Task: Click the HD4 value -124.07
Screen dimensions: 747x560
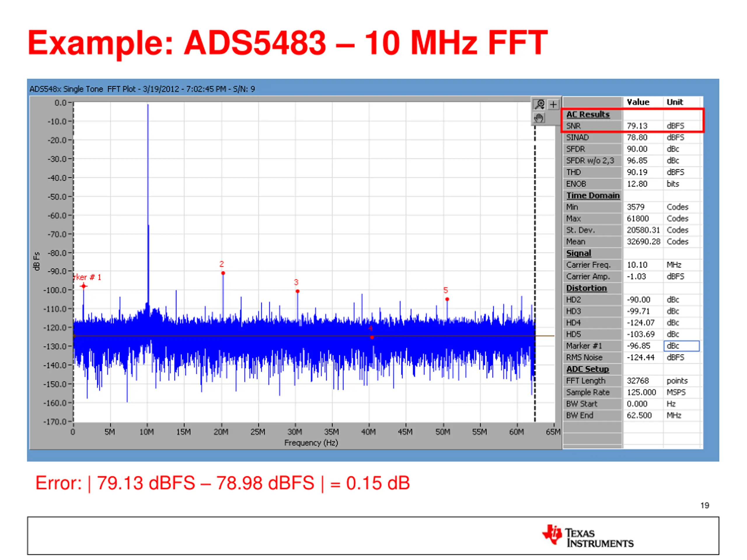Action: tap(640, 323)
